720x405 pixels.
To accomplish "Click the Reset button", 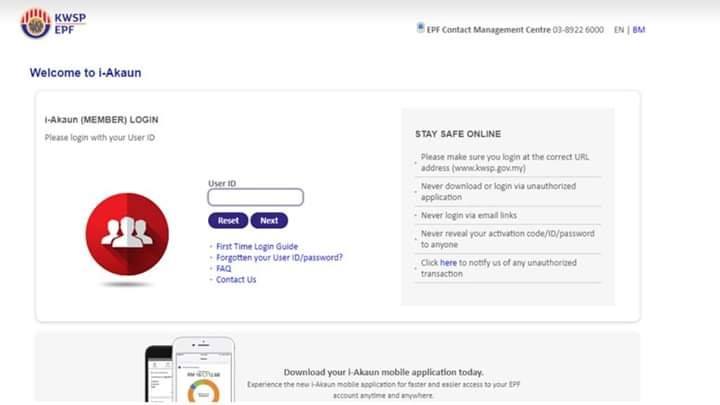I will 228,221.
